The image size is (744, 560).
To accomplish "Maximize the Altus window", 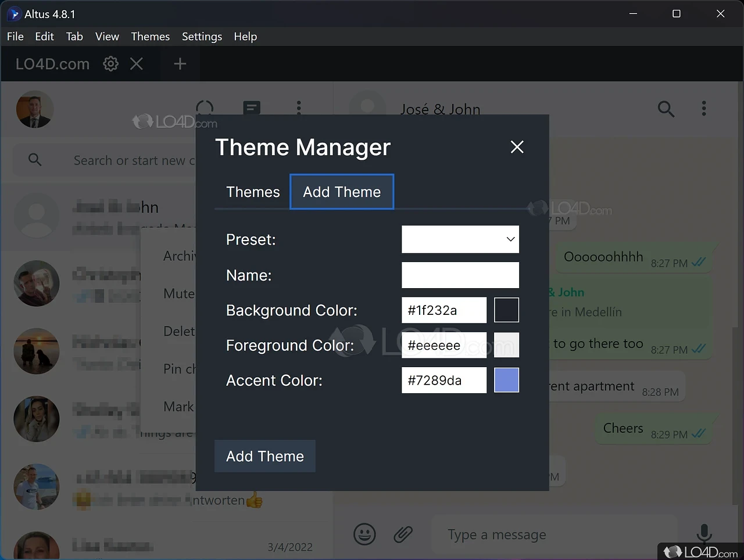I will [677, 14].
